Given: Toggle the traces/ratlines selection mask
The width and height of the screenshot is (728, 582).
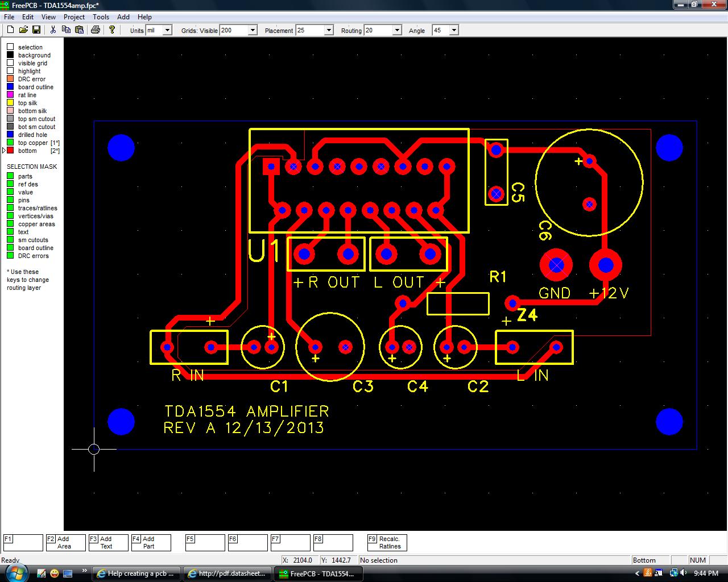Looking at the screenshot, I should click(x=10, y=208).
